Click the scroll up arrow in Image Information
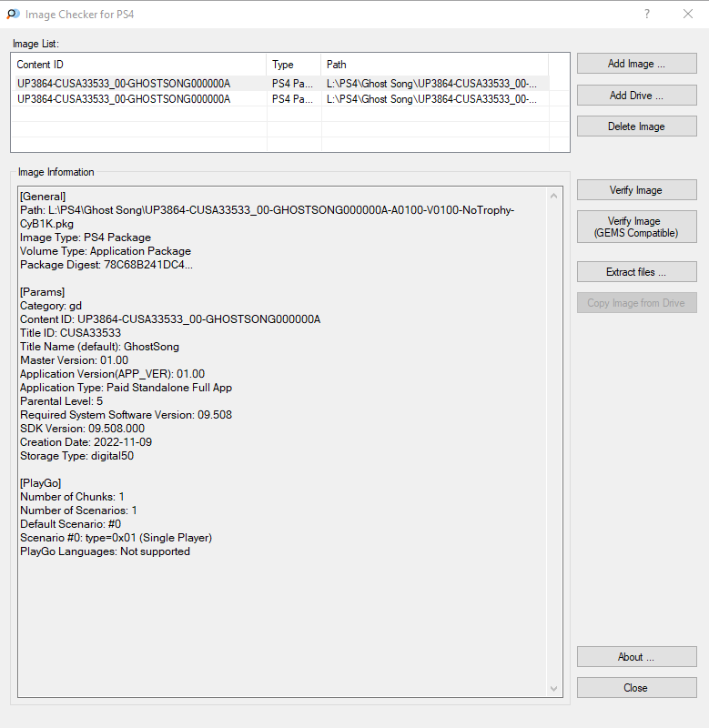 [553, 196]
